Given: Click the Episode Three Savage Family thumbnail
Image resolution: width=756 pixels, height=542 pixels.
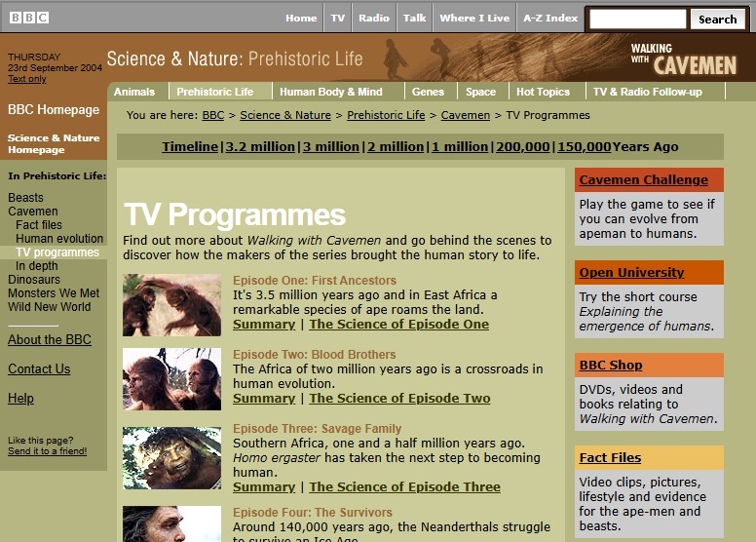Looking at the screenshot, I should (x=171, y=458).
